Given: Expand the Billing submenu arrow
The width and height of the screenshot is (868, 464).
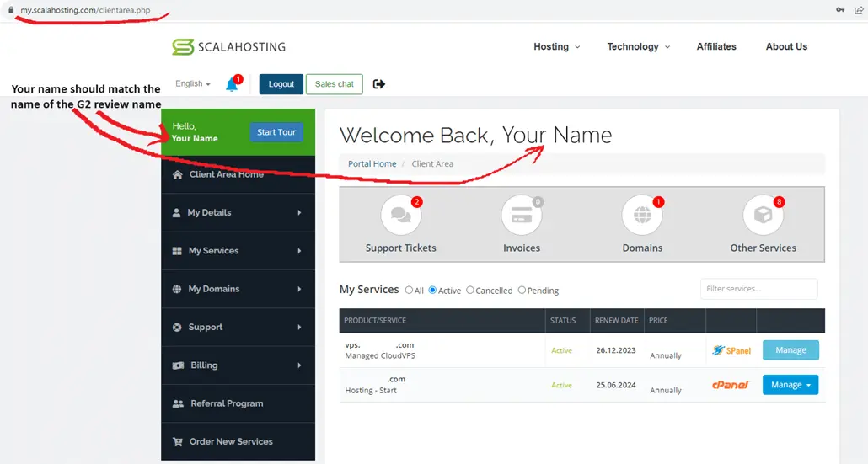Looking at the screenshot, I should [x=299, y=365].
